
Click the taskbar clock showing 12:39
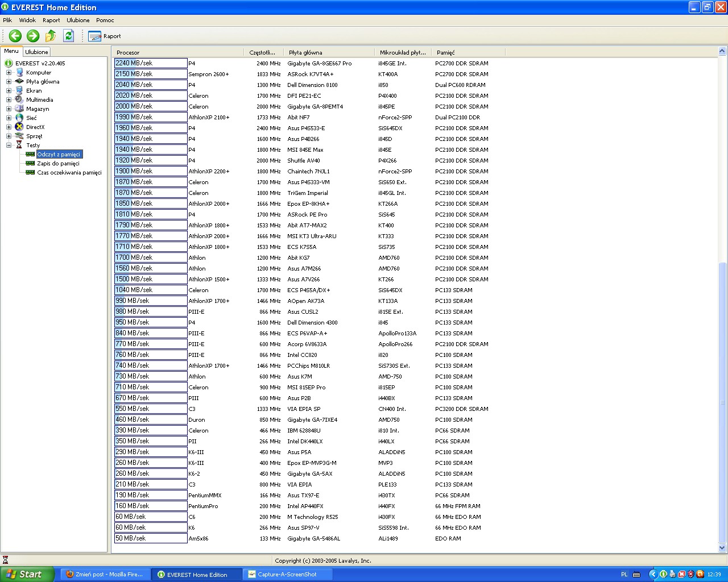point(714,574)
